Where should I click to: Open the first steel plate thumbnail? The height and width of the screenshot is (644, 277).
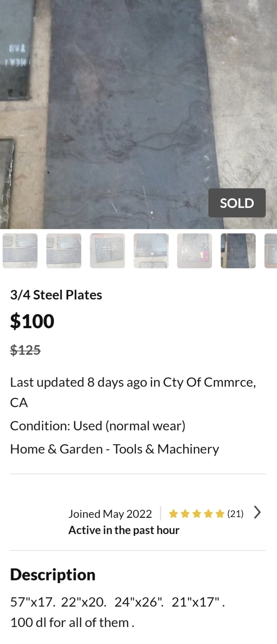[20, 251]
